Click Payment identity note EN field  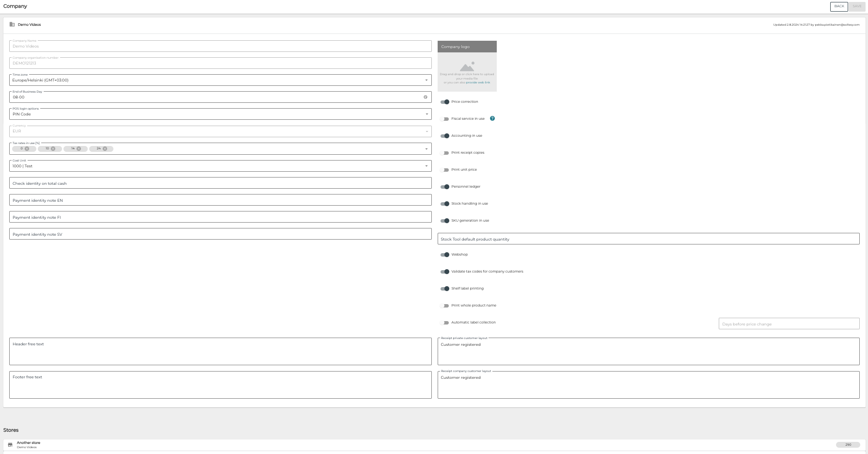[x=220, y=200]
